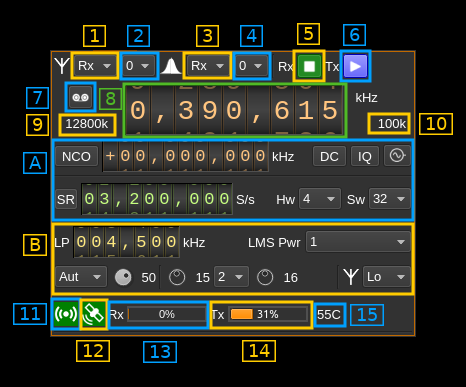Viewport: 466px width, 387px height.
Task: Click the antenna icon at top left
Action: pos(62,66)
